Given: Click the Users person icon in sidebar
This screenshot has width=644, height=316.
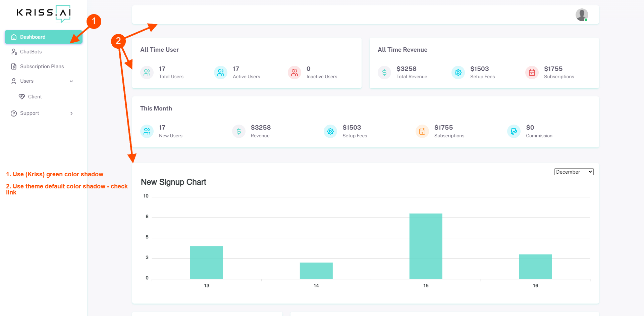Looking at the screenshot, I should (14, 81).
